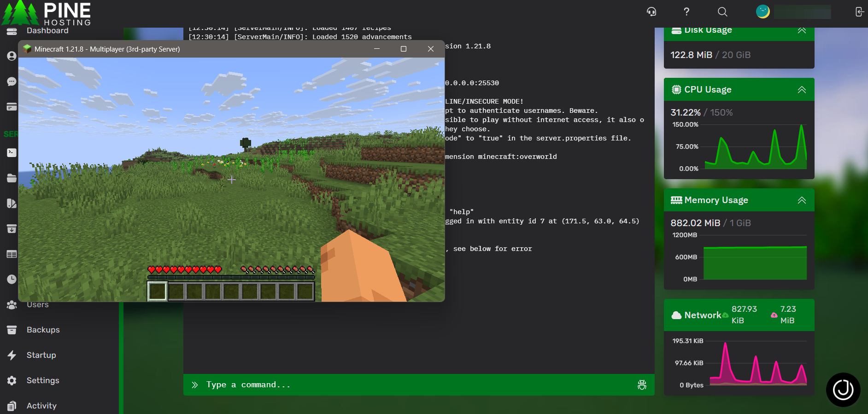Click the '882.02 MiB' memory value

point(695,223)
